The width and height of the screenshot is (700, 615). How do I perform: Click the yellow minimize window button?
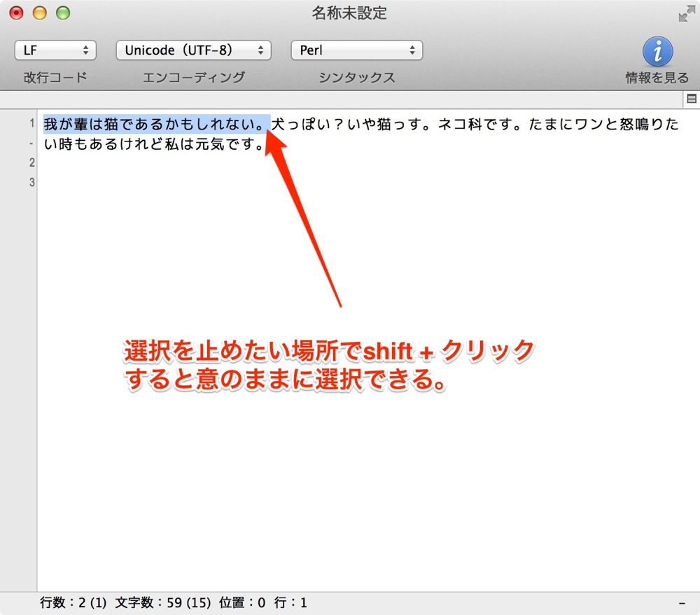coord(40,13)
